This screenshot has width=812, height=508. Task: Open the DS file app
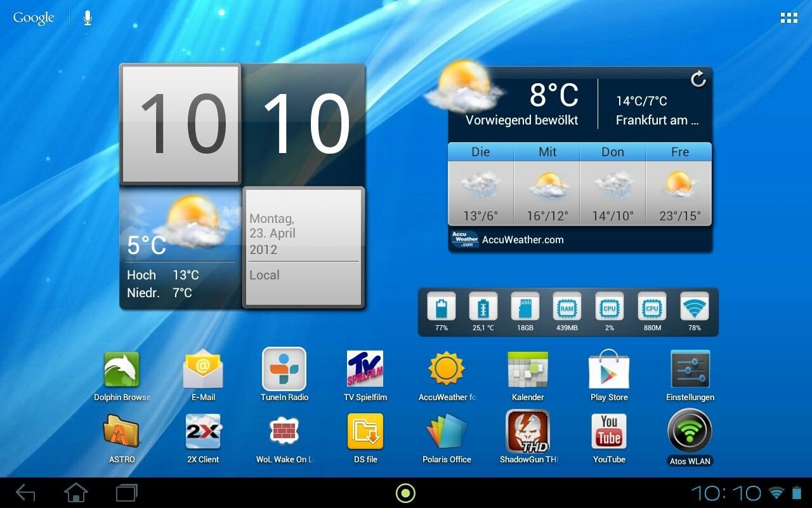(365, 432)
